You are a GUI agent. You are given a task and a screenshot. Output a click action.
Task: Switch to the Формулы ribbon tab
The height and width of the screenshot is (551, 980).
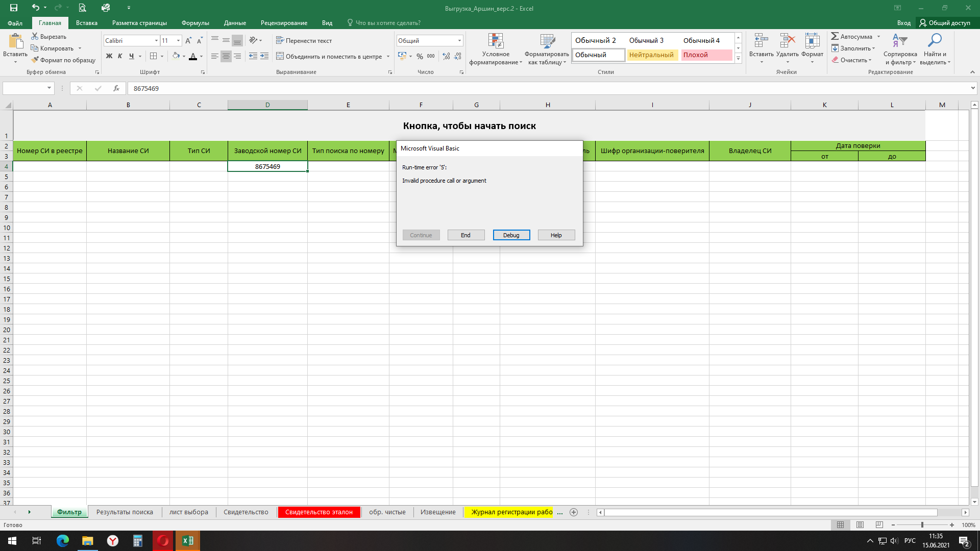click(x=195, y=23)
